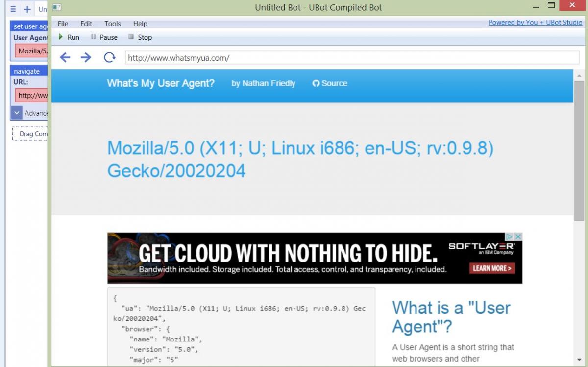Open the Edit menu

click(86, 24)
